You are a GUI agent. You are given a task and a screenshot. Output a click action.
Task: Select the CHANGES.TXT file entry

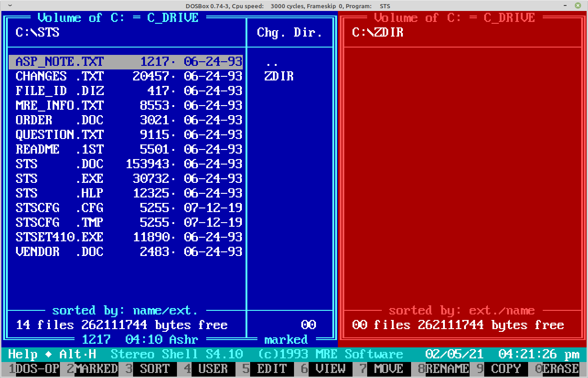click(128, 76)
